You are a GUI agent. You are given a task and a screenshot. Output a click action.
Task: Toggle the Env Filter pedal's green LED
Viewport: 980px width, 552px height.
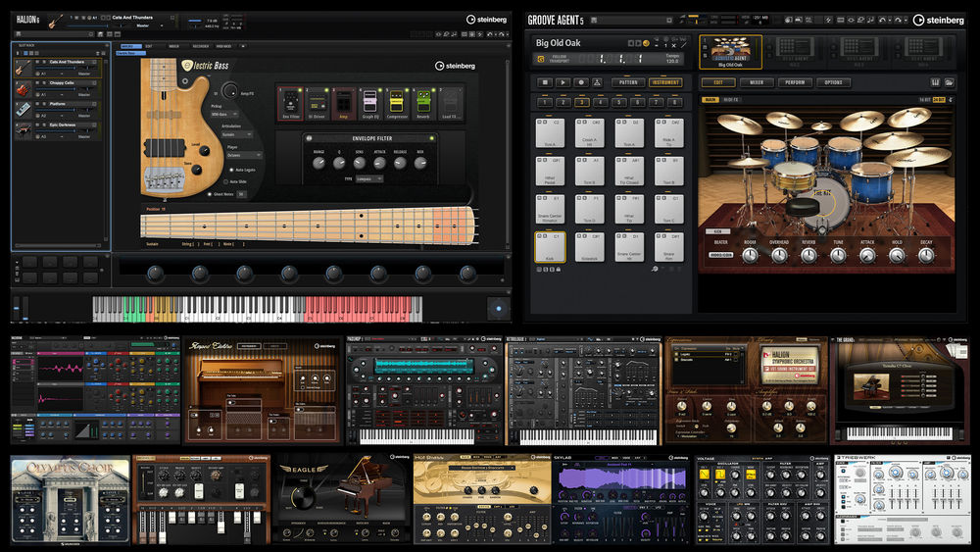pos(299,90)
